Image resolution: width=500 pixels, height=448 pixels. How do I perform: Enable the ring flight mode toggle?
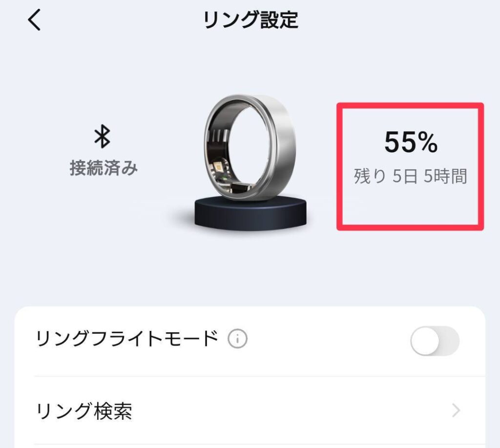coord(435,341)
